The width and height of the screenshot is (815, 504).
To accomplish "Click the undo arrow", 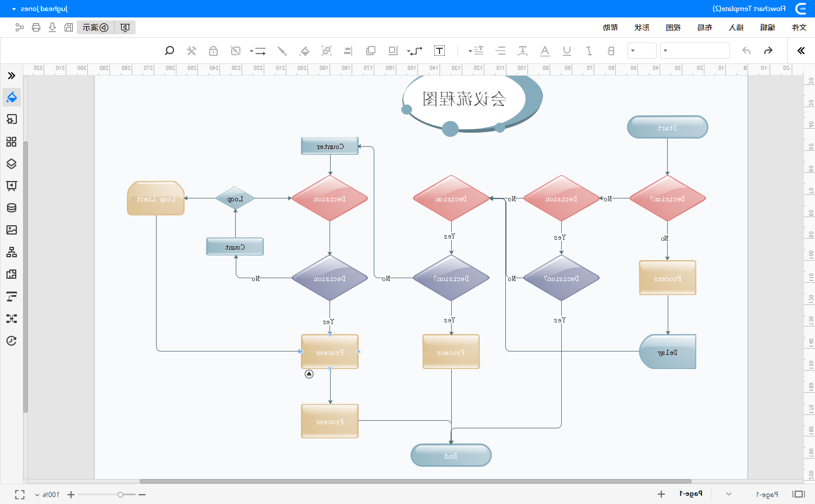I will point(746,51).
